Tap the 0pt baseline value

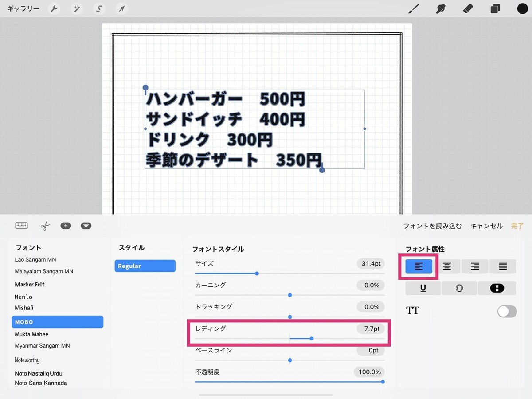(x=371, y=350)
